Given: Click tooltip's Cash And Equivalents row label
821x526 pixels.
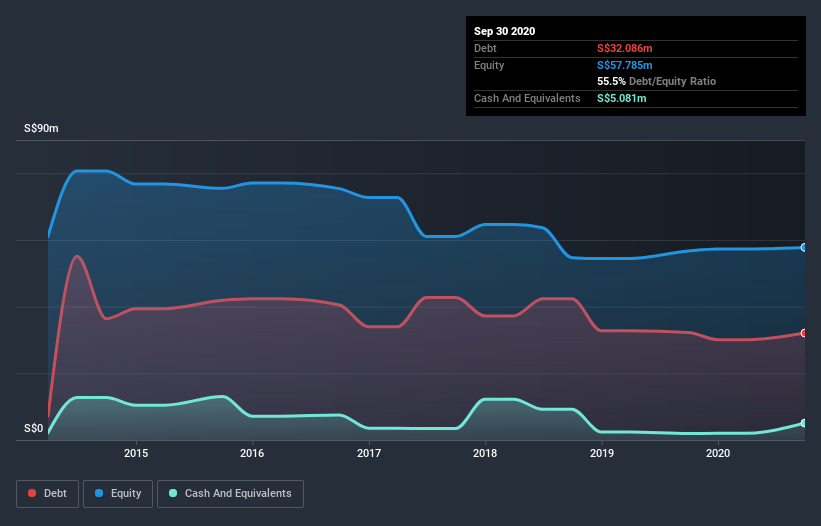Looking at the screenshot, I should [x=527, y=98].
